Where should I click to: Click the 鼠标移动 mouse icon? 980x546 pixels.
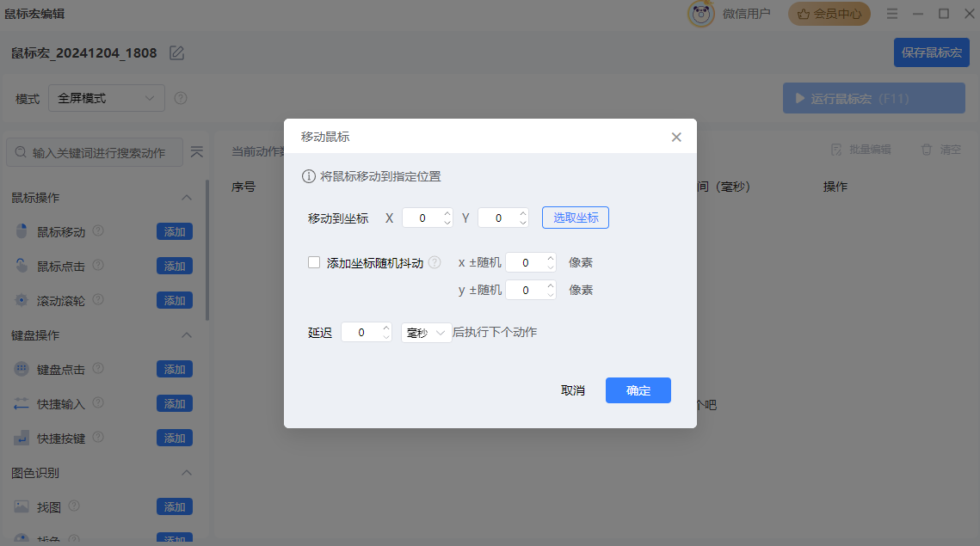22,231
